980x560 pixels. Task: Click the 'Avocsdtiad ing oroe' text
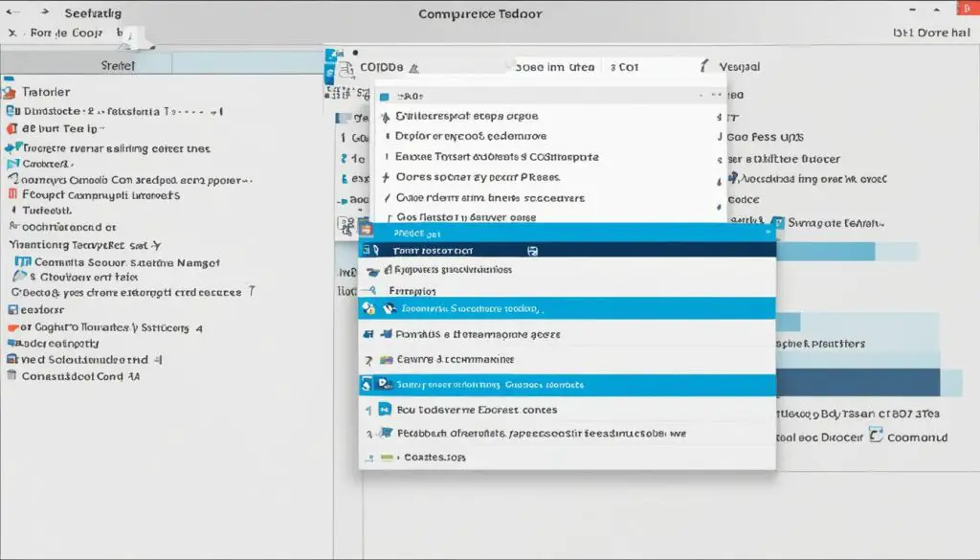click(x=813, y=179)
